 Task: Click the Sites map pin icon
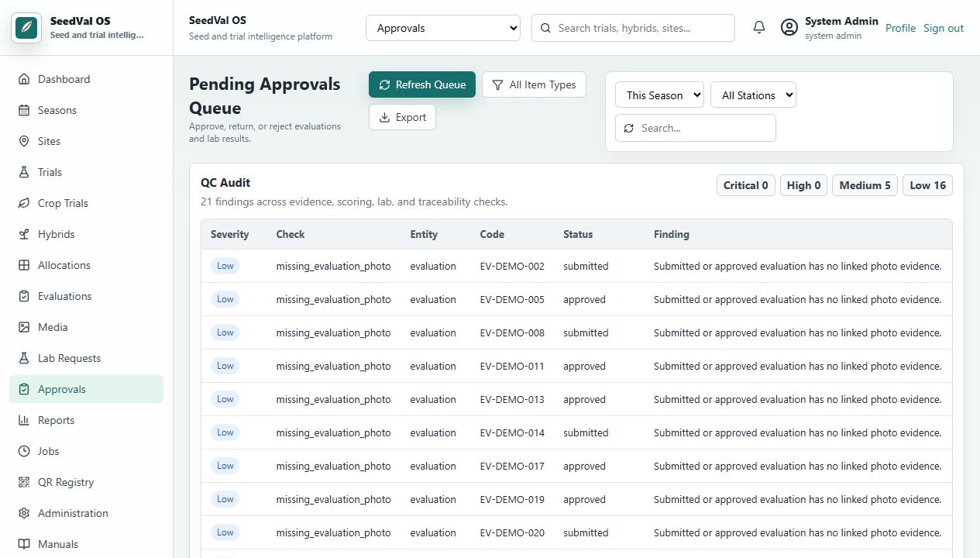24,141
